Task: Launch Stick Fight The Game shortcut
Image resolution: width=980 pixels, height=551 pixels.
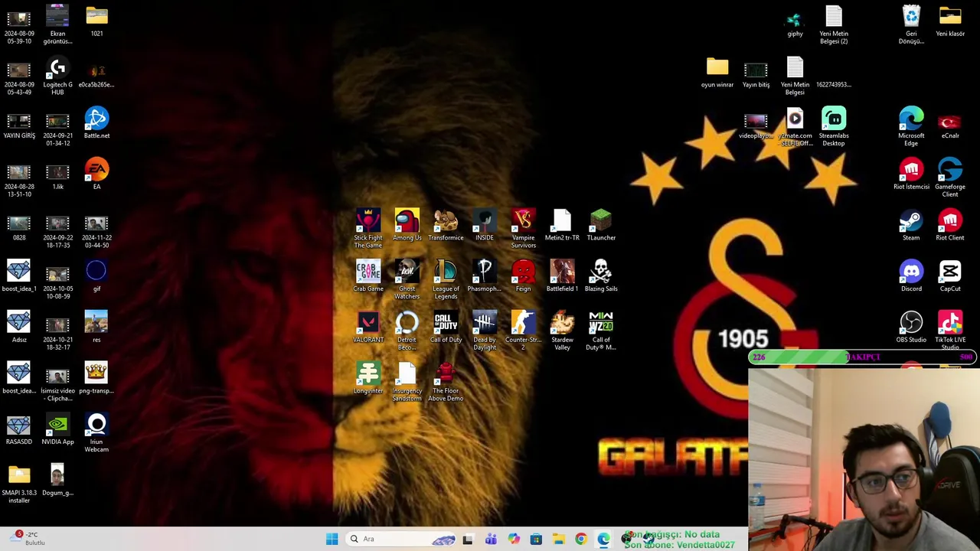Action: 368,228
